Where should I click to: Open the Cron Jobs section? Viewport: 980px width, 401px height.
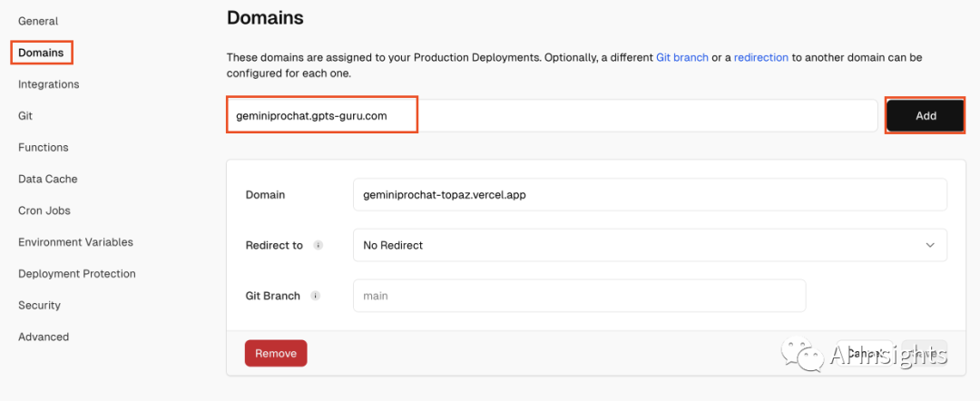(44, 210)
